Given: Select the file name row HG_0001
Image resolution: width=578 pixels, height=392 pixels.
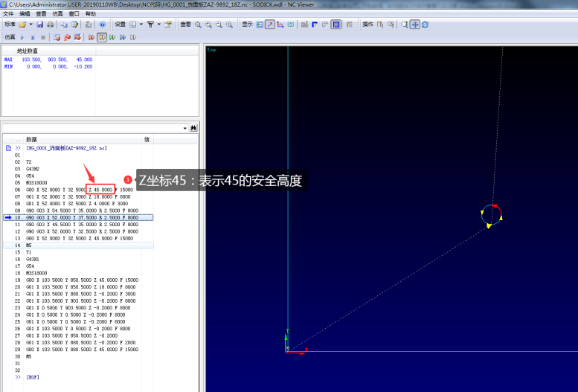Looking at the screenshot, I should click(66, 148).
